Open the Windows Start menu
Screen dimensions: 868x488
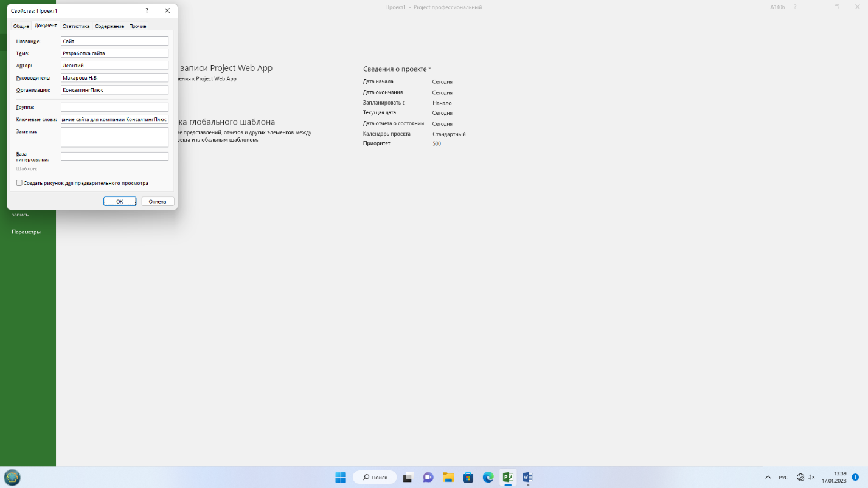click(341, 477)
